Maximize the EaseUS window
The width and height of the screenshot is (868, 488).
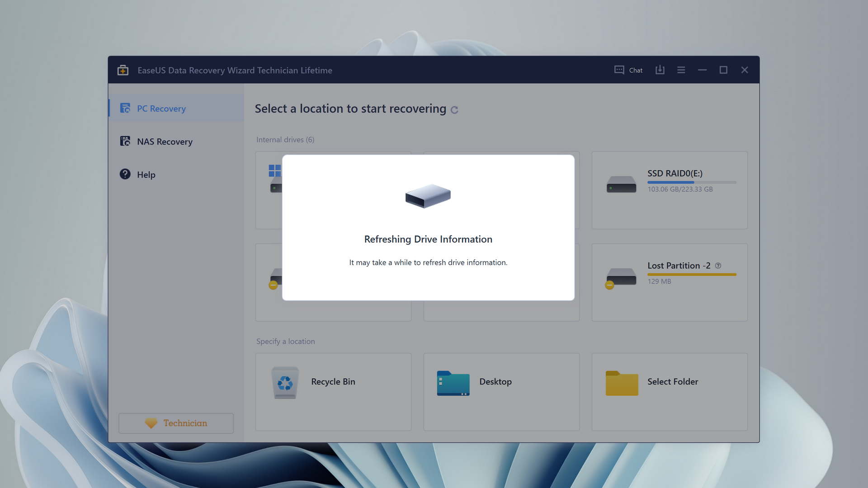click(723, 70)
